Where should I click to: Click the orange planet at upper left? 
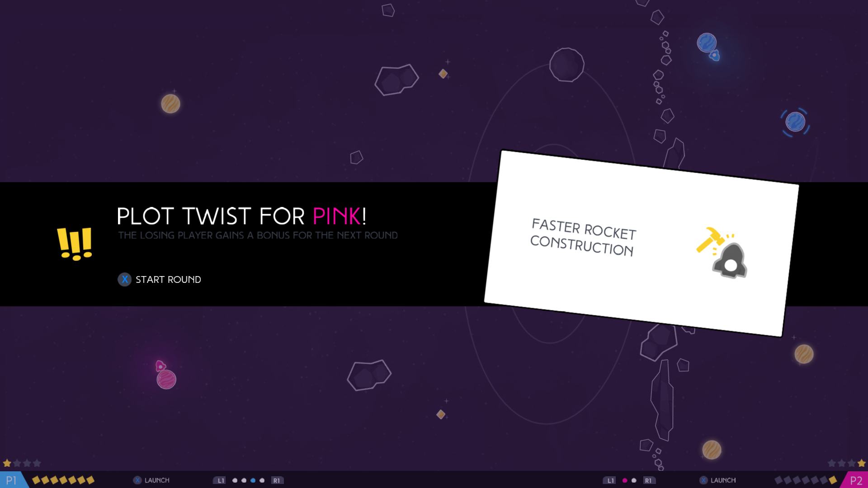(170, 104)
